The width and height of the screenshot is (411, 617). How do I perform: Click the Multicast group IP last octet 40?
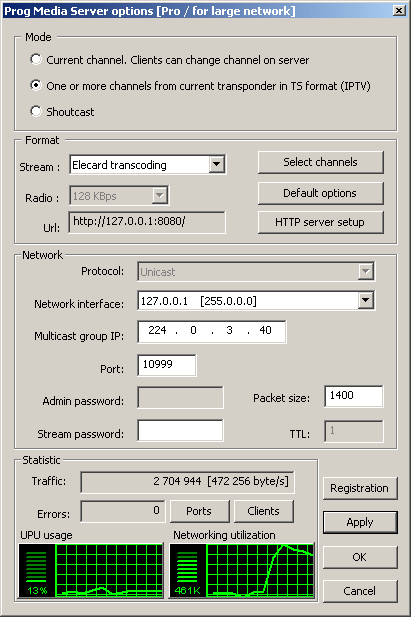(x=266, y=330)
